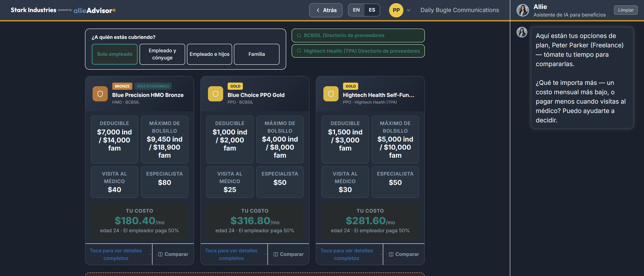Click the BRONZE tier badge

[x=122, y=86]
